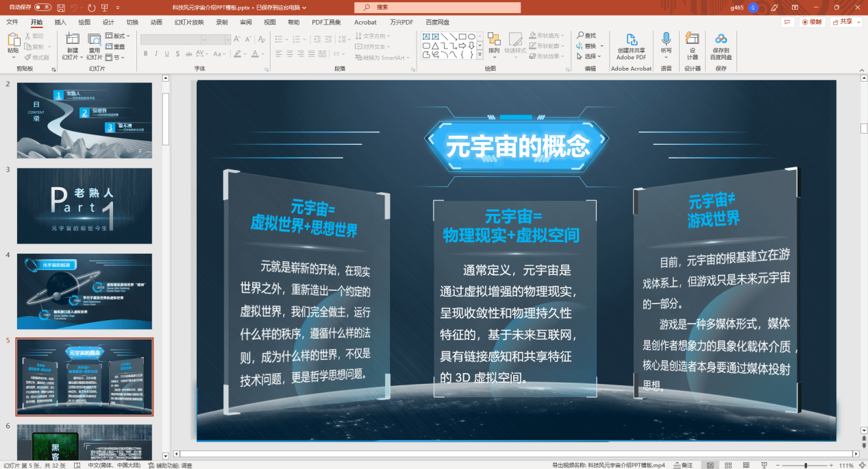Open the 文件 menu
The width and height of the screenshot is (868, 469).
pyautogui.click(x=12, y=22)
